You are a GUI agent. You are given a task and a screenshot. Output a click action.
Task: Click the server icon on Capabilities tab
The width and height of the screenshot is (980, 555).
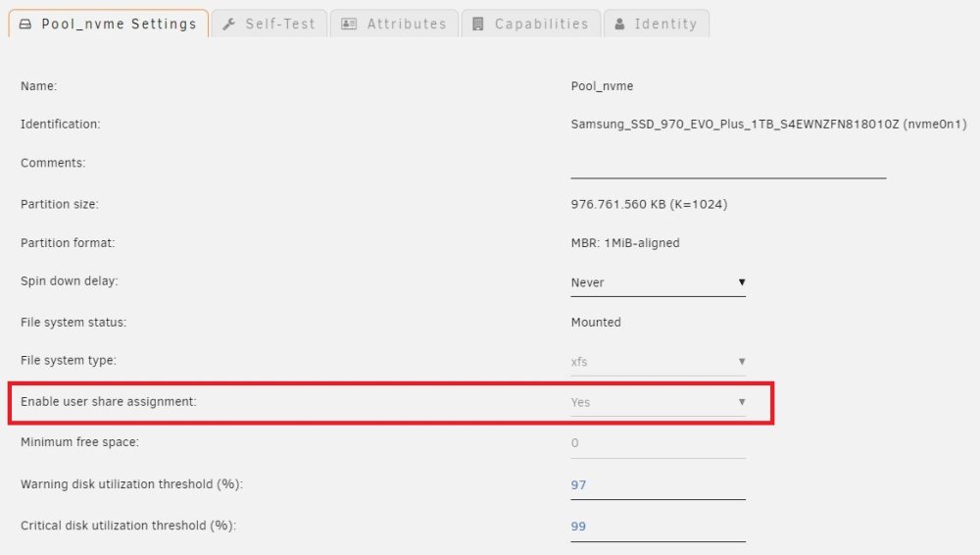(x=478, y=24)
